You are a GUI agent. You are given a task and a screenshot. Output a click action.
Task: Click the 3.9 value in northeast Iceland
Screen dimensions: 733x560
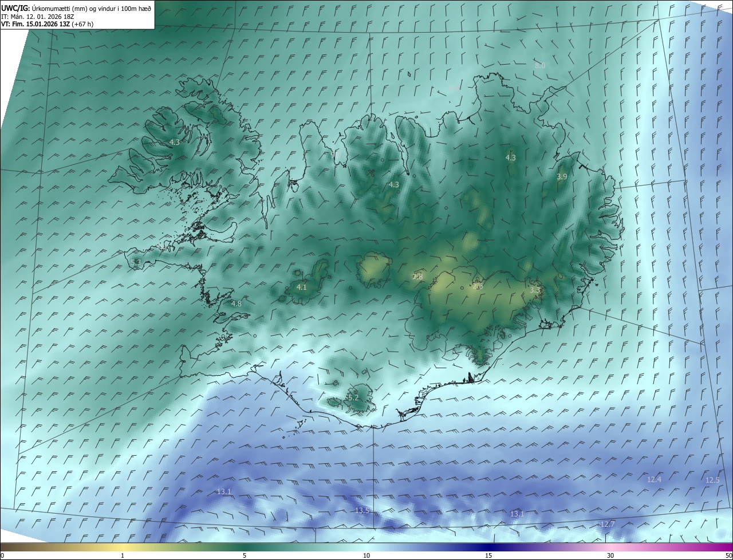click(562, 177)
